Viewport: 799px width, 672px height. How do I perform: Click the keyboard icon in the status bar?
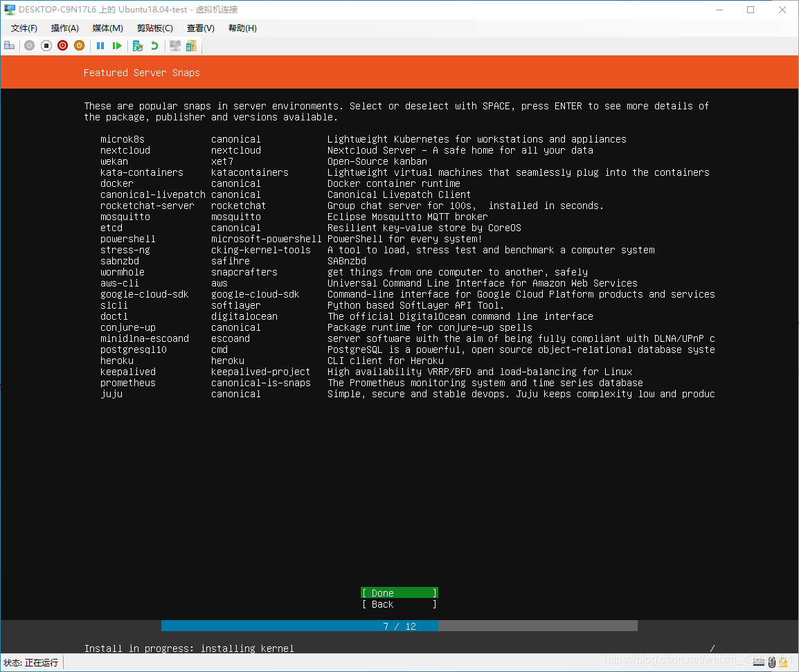pyautogui.click(x=759, y=662)
